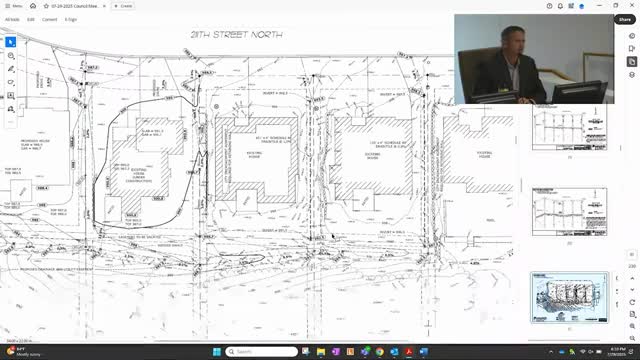
Task: Open Outlook from the taskbar
Action: click(394, 351)
